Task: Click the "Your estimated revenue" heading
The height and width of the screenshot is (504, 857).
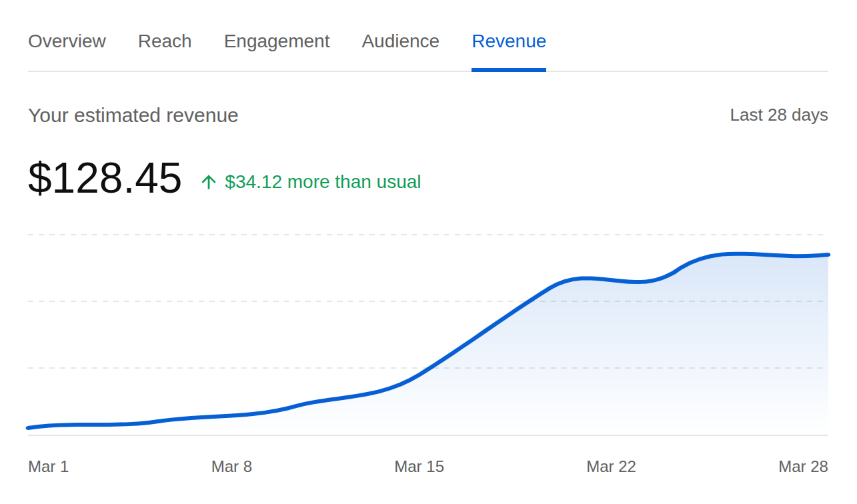Action: click(x=133, y=115)
